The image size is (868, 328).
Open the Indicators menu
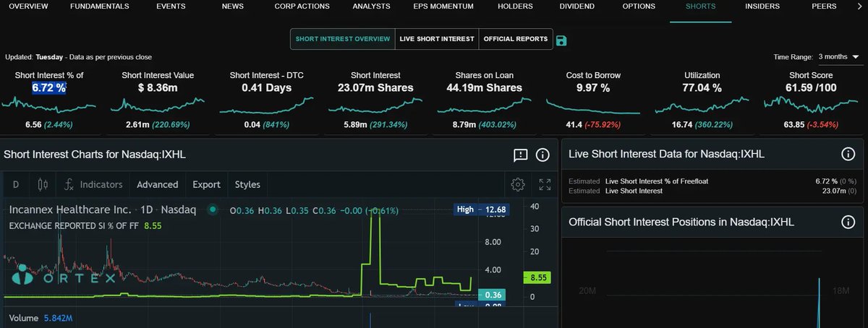point(93,184)
